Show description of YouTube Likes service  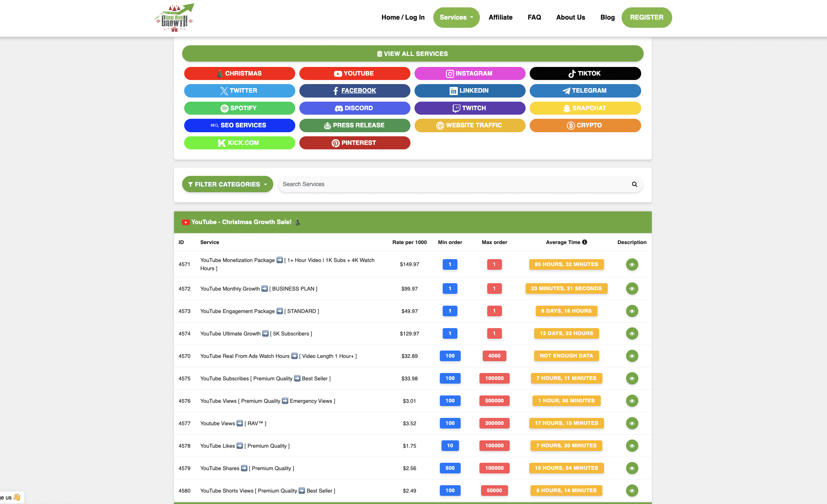(x=632, y=446)
